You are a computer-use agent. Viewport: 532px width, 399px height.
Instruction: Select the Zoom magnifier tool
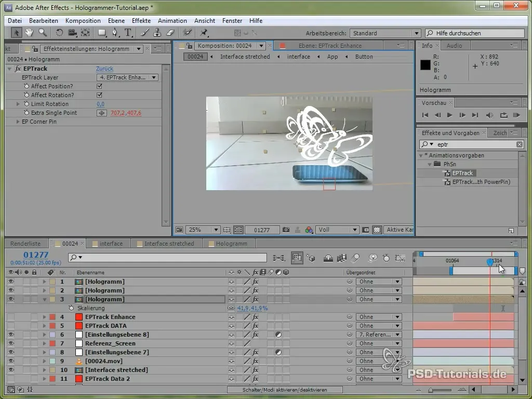43,33
